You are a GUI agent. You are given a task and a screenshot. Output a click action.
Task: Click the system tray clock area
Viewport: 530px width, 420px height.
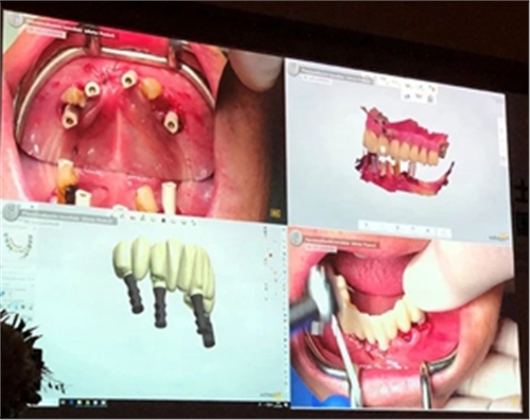[x=274, y=405]
